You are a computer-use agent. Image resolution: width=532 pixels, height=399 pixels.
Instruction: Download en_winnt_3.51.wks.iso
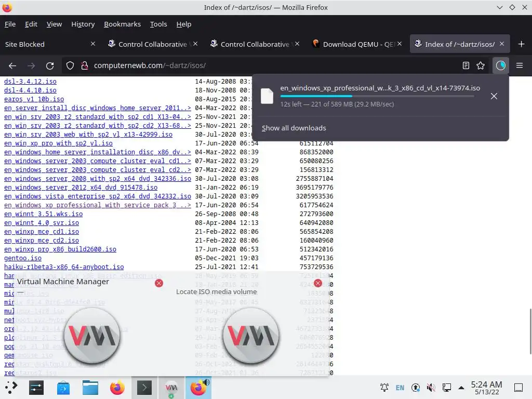[44, 214]
